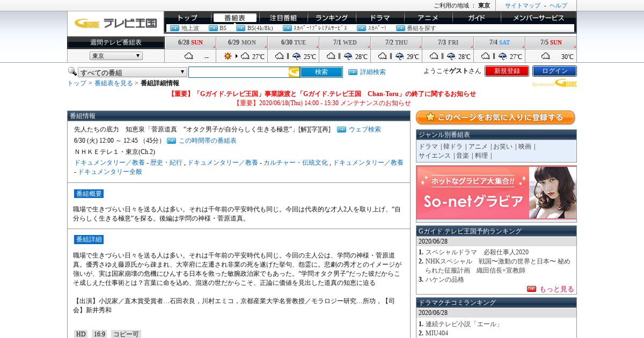The image size is (644, 338).
Task: Click the cloud icon under 7/5 SUN
Action: point(546,56)
